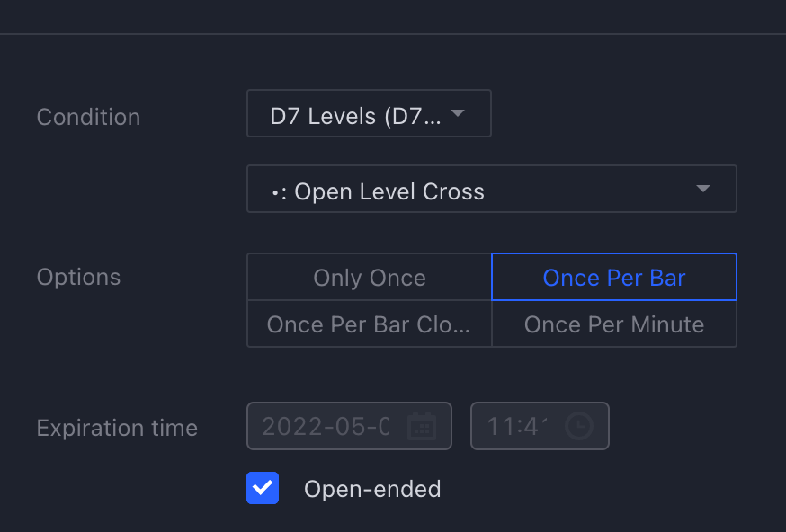Click the Options label

point(79,277)
